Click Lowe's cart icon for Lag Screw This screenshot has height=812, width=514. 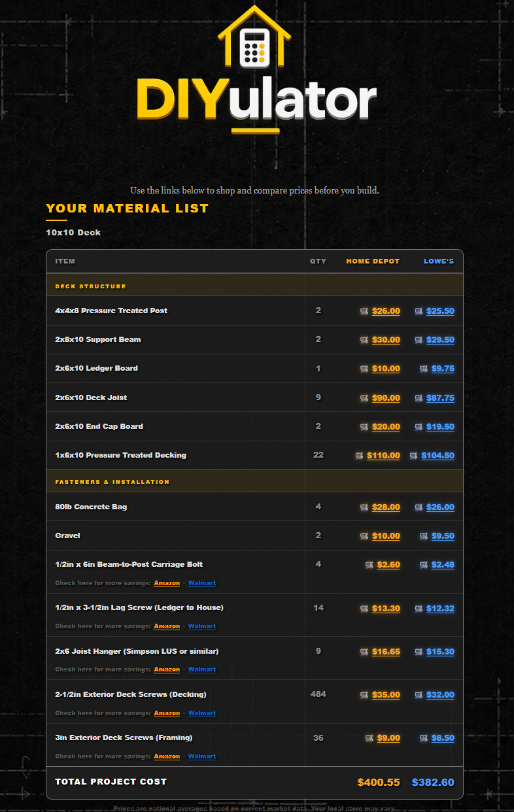point(419,609)
